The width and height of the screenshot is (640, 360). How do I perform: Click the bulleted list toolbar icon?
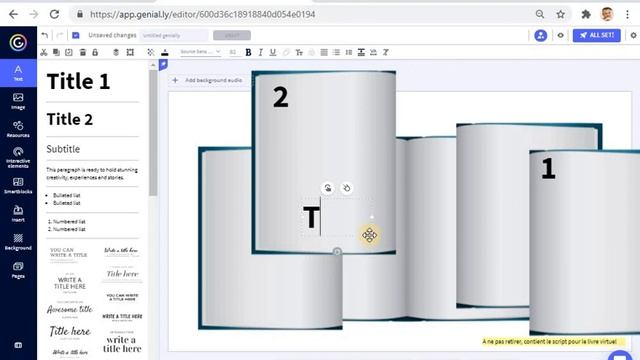coord(336,52)
